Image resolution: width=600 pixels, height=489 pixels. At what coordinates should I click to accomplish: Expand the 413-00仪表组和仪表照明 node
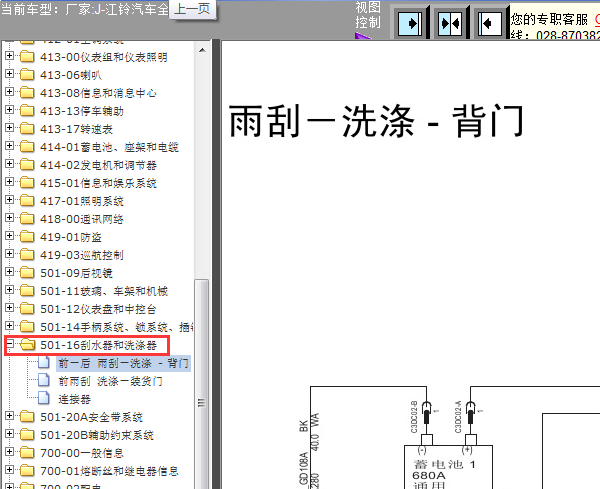point(9,56)
